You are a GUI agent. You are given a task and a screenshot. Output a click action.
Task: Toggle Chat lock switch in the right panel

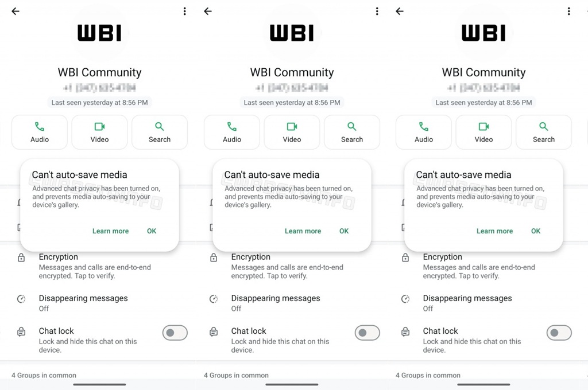[559, 333]
